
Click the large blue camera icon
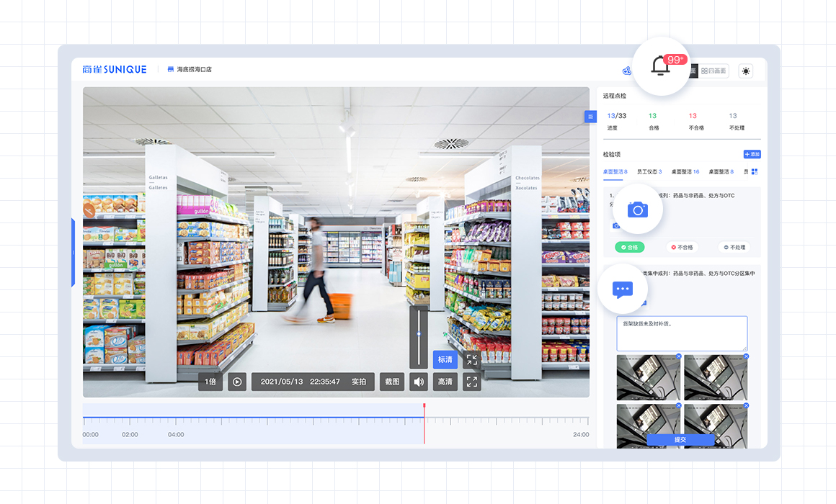[637, 210]
